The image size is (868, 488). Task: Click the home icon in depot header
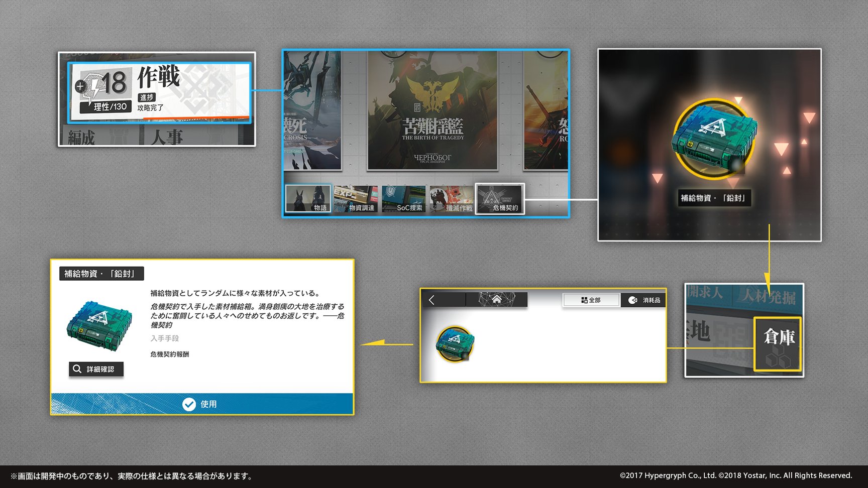(496, 300)
